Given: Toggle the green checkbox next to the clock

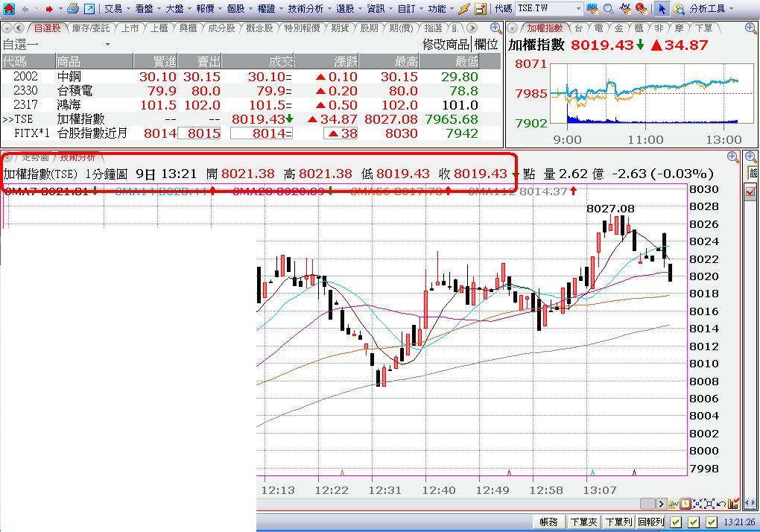Looking at the screenshot, I should click(x=712, y=522).
